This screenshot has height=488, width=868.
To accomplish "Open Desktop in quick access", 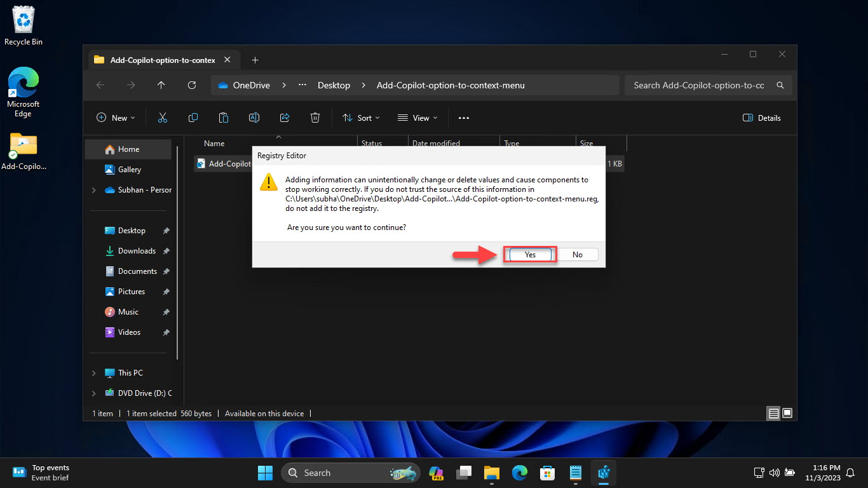I will click(x=132, y=231).
